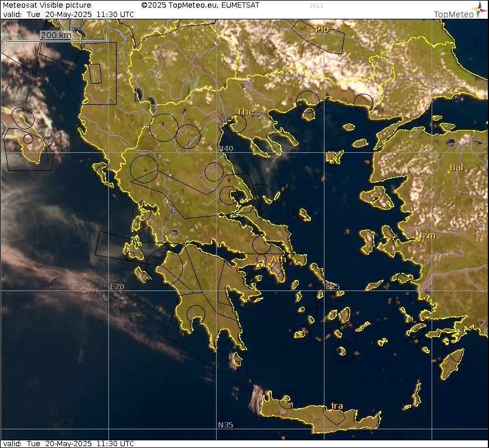Click the Ath city label
Viewport: 489px width, 448px height.
278,259
